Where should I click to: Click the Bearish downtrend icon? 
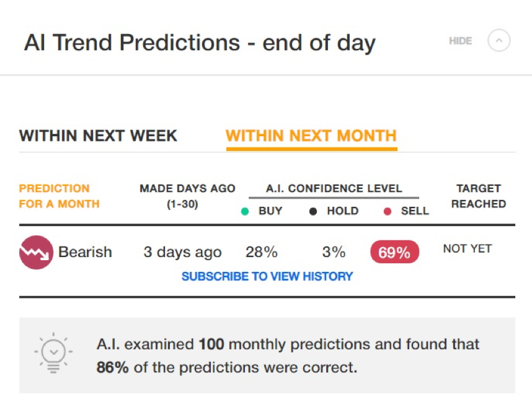click(36, 253)
